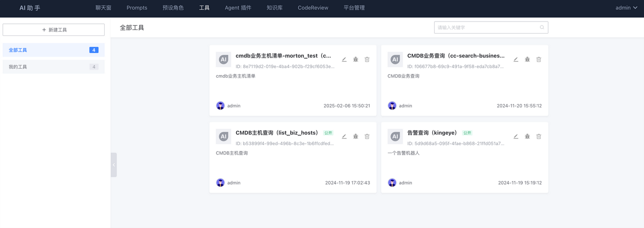
Task: Click the description cmdb业务主机清单
Action: 236,76
